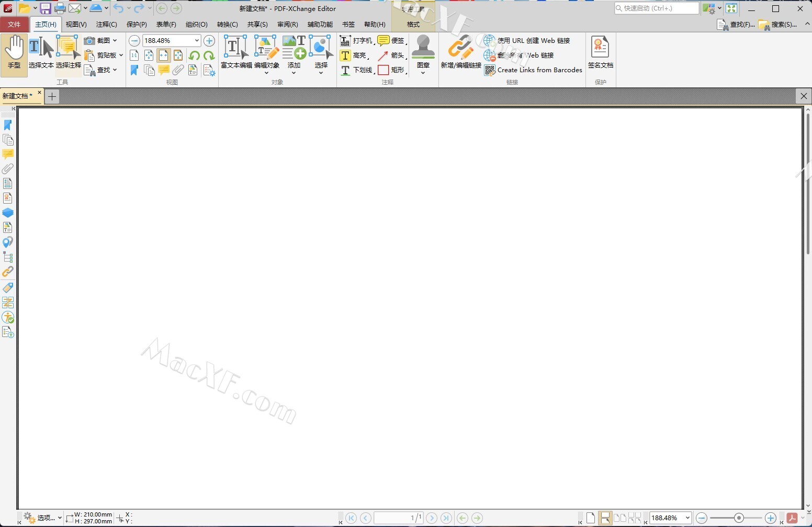The image size is (812, 527).
Task: Expand the Clipboard (剪贴板) dropdown
Action: pyautogui.click(x=121, y=55)
